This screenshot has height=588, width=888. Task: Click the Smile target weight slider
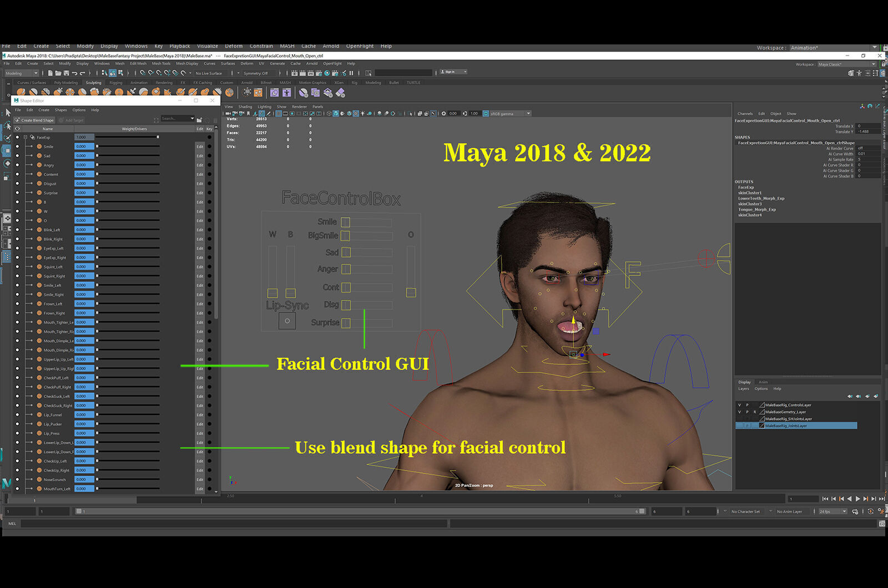click(x=128, y=146)
